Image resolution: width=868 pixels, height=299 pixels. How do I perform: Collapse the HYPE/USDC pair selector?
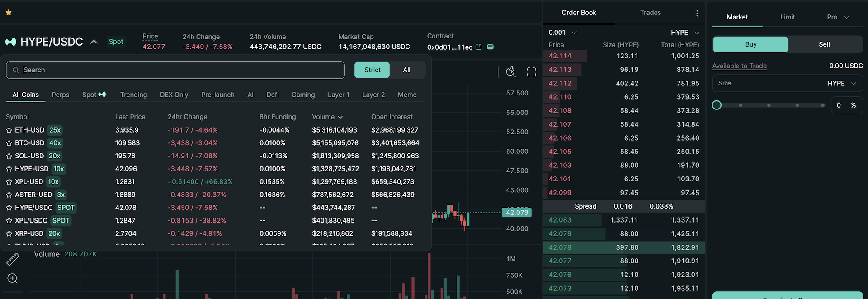[94, 42]
